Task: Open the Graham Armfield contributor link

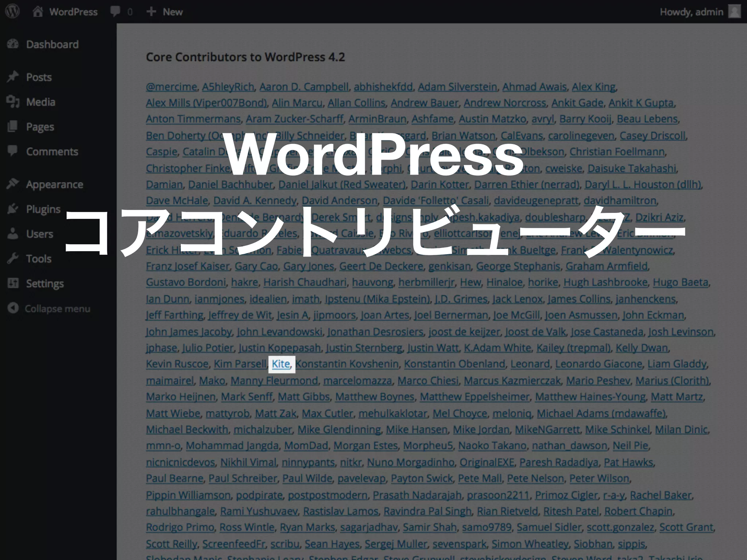Action: click(x=607, y=266)
